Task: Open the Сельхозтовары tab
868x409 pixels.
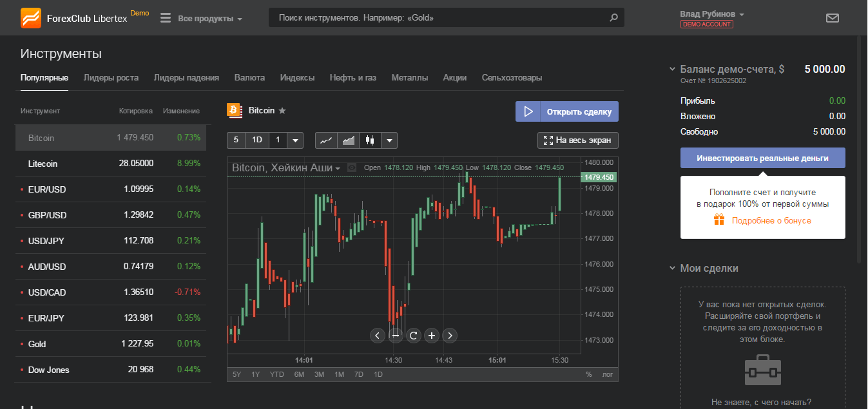Action: pos(512,77)
